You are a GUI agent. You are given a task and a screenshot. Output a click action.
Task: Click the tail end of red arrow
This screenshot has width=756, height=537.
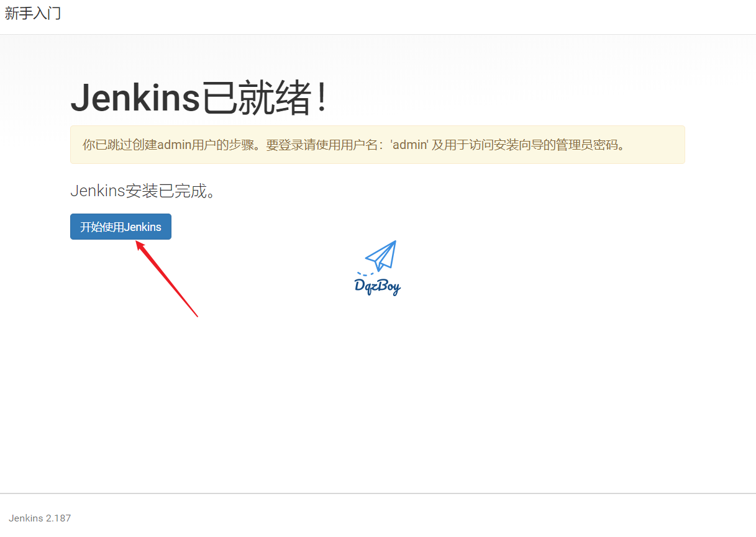[x=196, y=315]
